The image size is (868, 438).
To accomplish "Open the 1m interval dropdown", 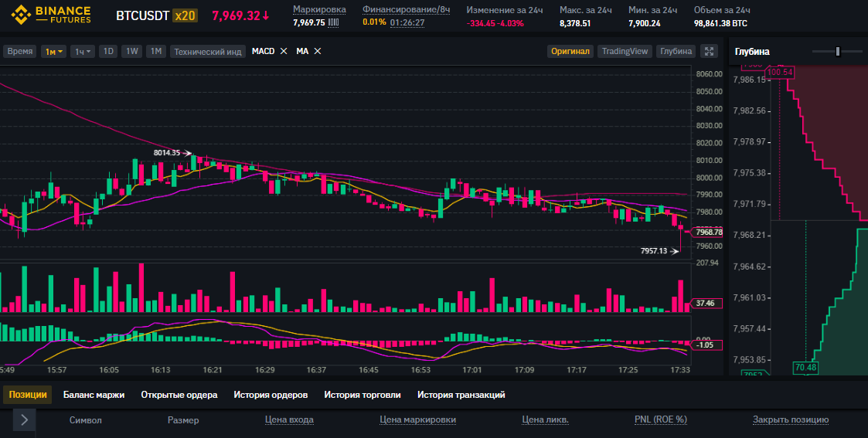I will (54, 52).
